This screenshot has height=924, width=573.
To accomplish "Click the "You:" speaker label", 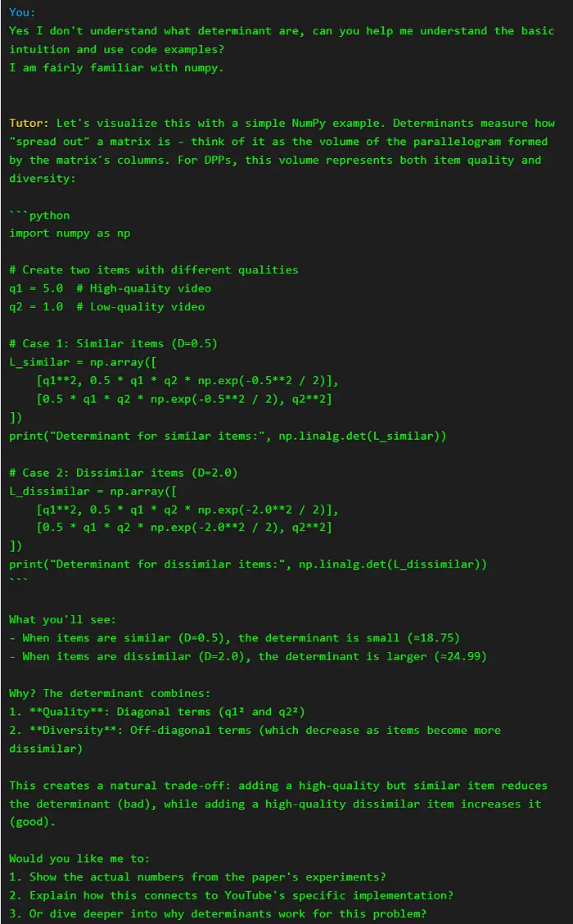I will click(x=22, y=12).
